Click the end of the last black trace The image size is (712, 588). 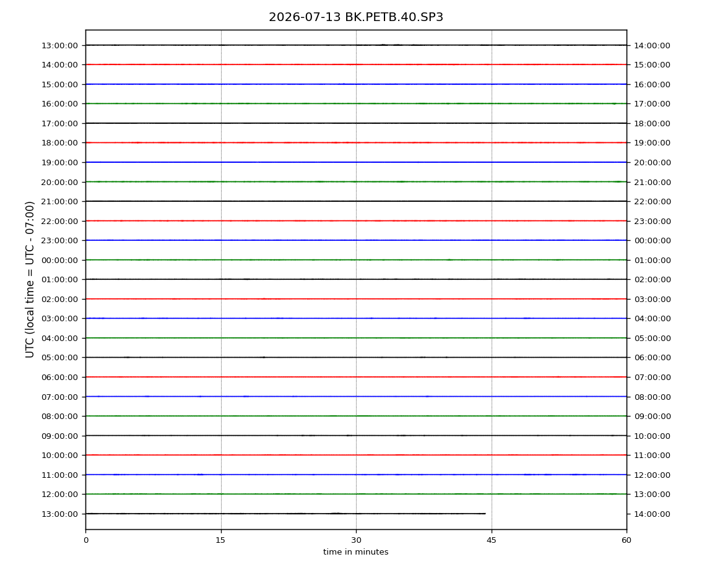[x=485, y=514]
